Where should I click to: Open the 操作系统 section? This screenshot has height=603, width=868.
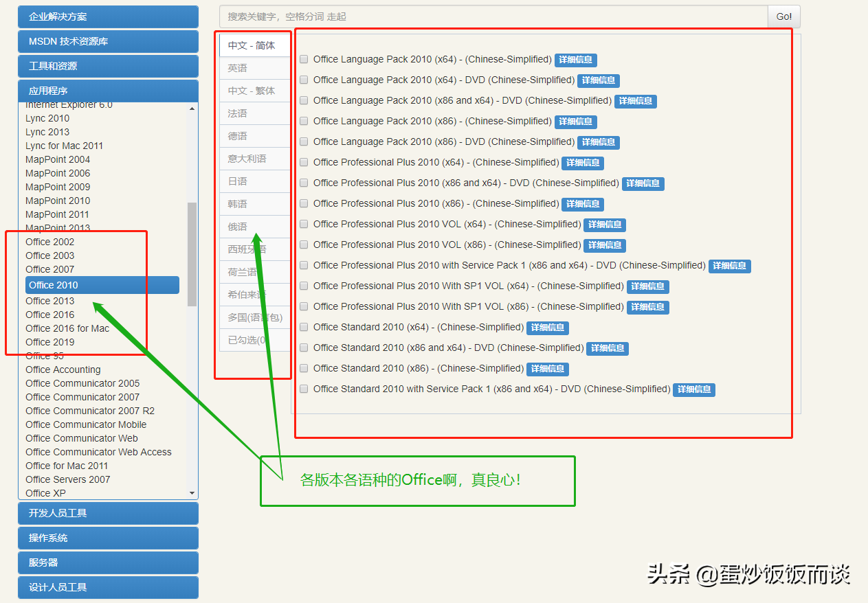pos(108,538)
